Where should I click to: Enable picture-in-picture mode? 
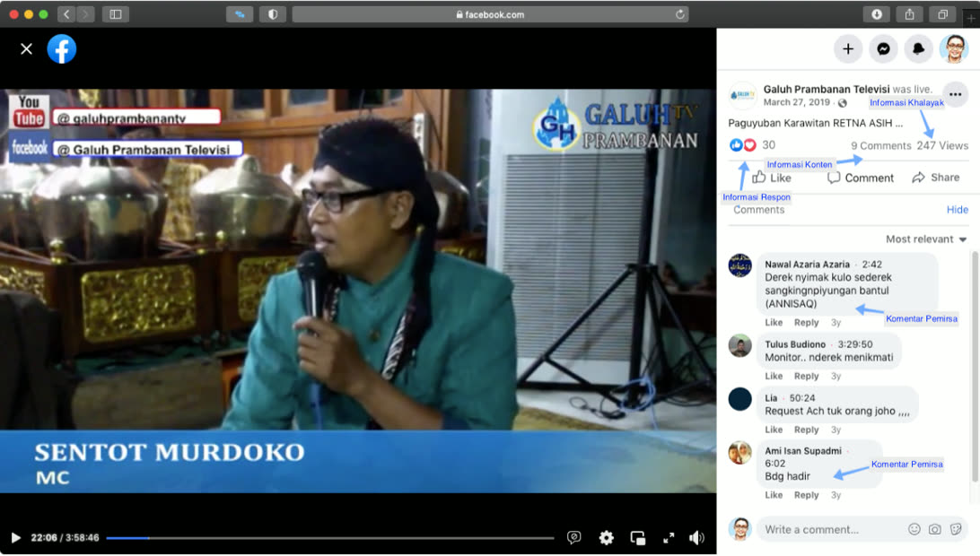(x=637, y=538)
